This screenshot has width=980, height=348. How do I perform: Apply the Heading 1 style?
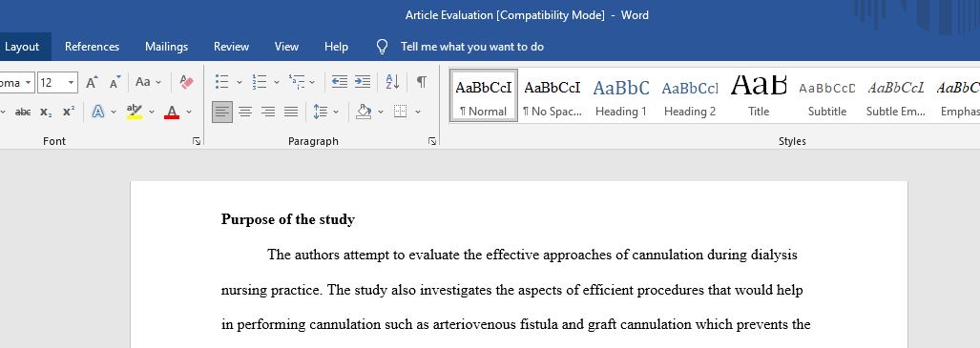[621, 95]
